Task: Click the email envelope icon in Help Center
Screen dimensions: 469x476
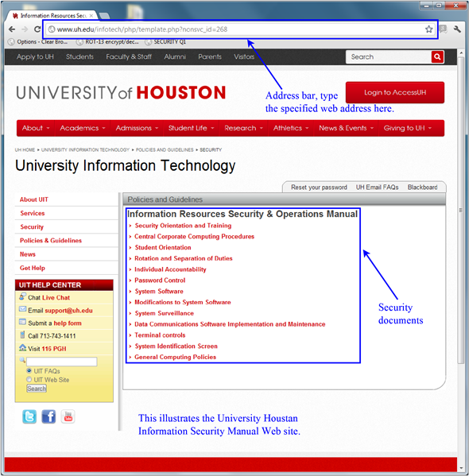Action: click(x=22, y=309)
